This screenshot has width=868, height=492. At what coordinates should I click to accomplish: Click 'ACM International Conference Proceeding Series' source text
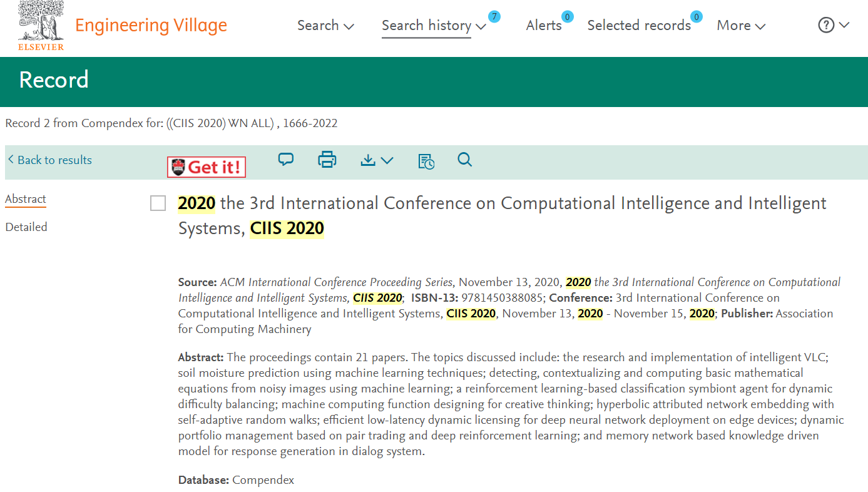tap(338, 282)
